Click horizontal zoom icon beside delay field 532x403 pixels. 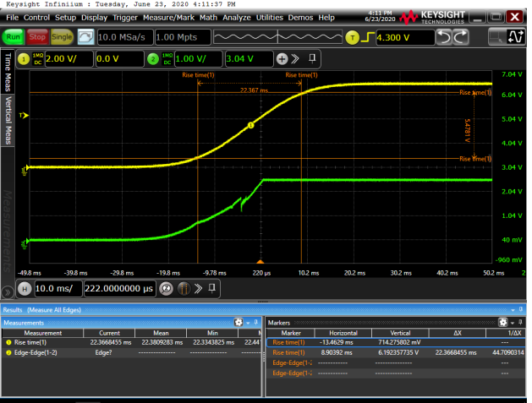click(x=167, y=289)
